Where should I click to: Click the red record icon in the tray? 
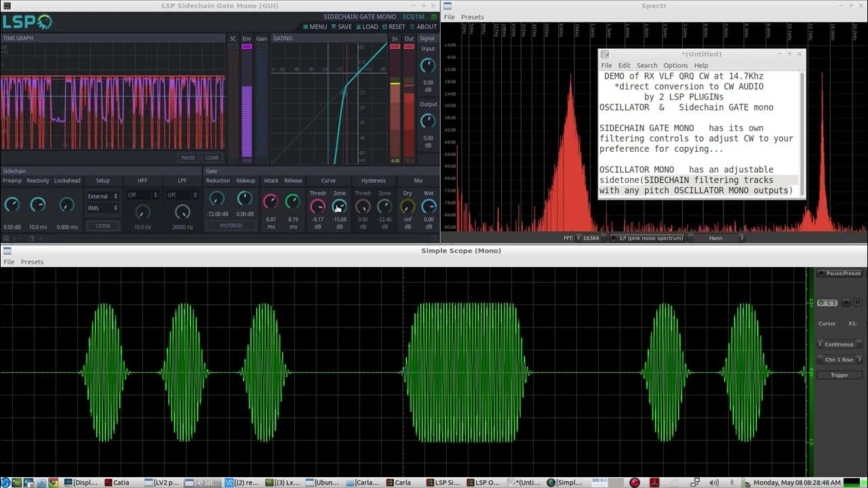pyautogui.click(x=635, y=483)
